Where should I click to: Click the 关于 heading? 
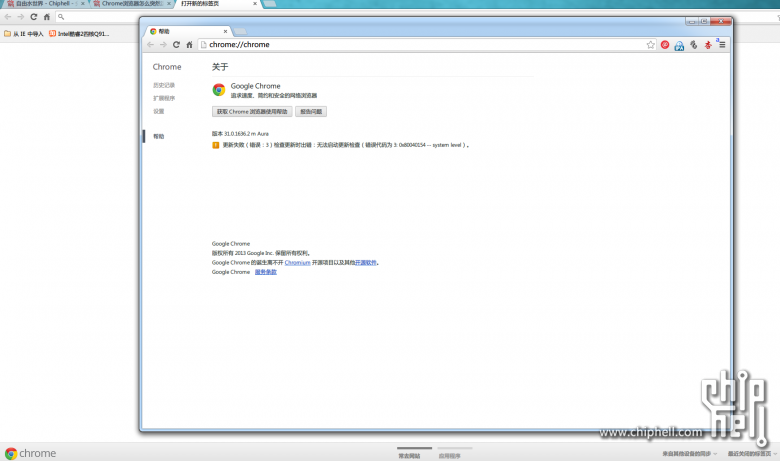click(x=220, y=67)
